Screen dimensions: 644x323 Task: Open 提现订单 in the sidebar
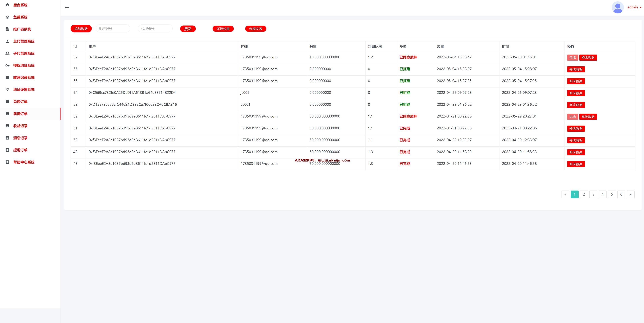tap(20, 150)
